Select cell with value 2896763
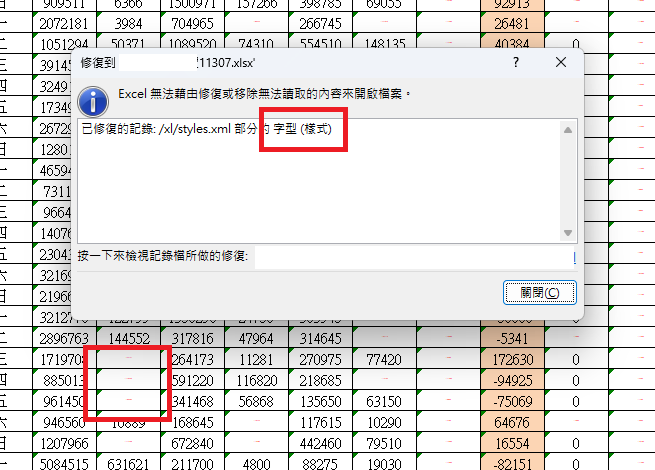 [x=64, y=338]
